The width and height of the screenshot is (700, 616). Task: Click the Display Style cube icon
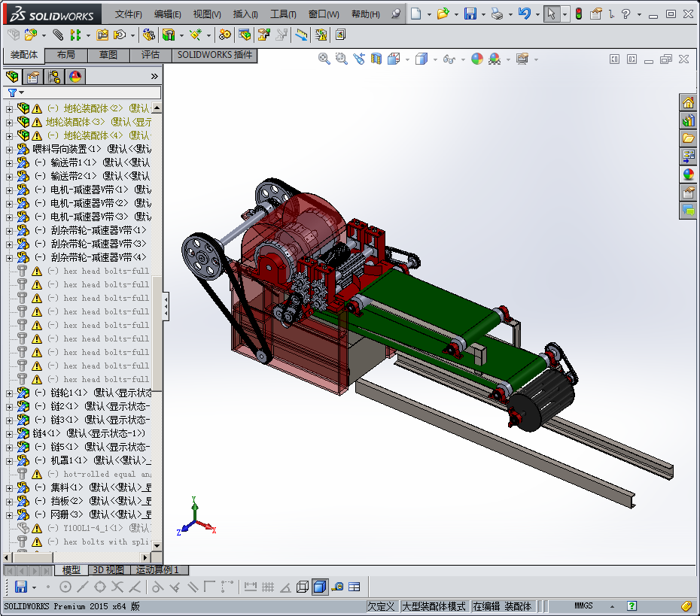422,59
